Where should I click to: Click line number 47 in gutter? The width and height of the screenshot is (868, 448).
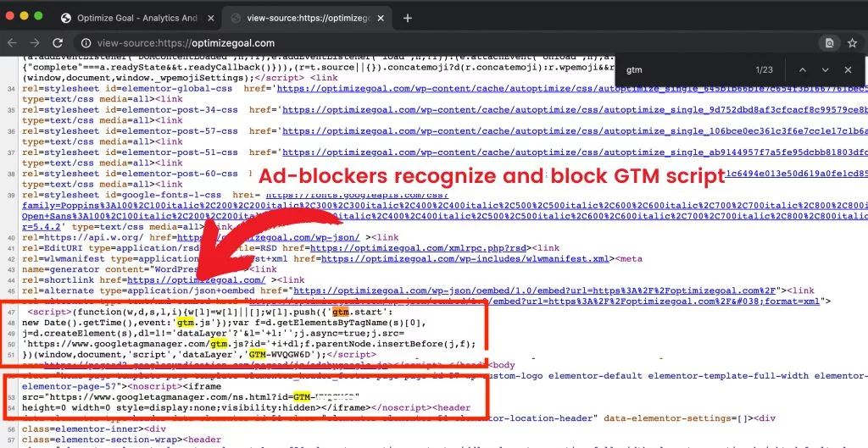pyautogui.click(x=12, y=312)
